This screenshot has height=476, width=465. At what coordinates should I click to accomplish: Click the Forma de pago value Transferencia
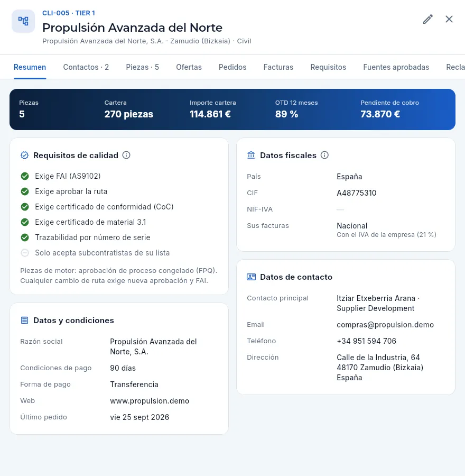[134, 385]
